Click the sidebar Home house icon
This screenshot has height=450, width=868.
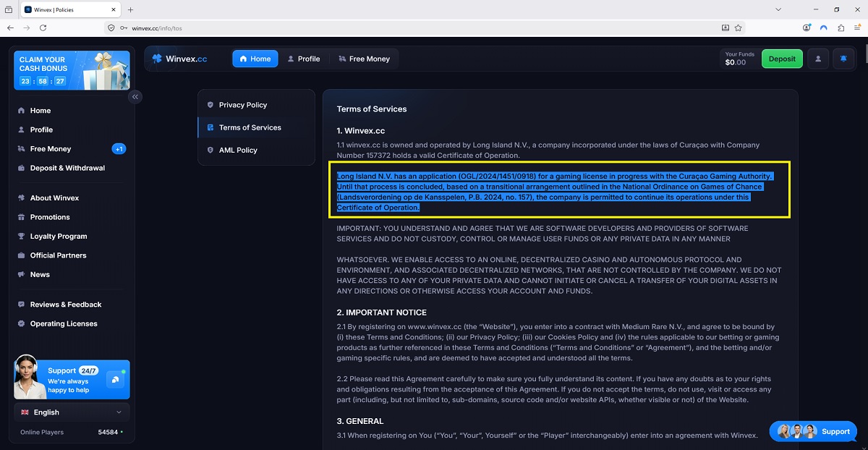click(x=22, y=111)
